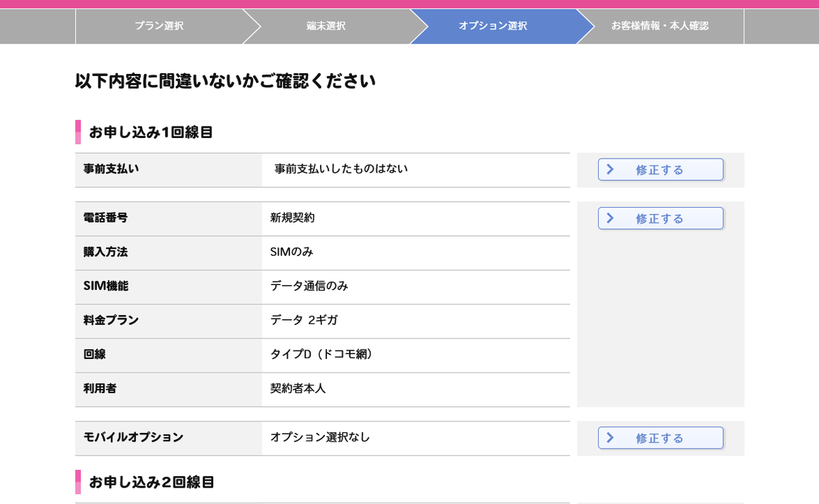Switch to the 端末選択 step
819x504 pixels.
(x=326, y=26)
